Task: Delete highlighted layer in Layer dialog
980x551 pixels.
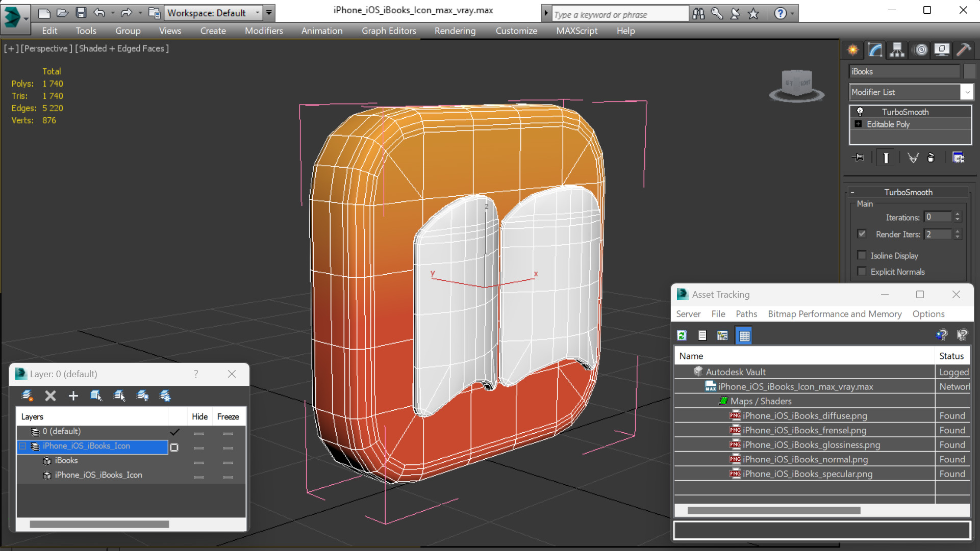Action: 50,396
